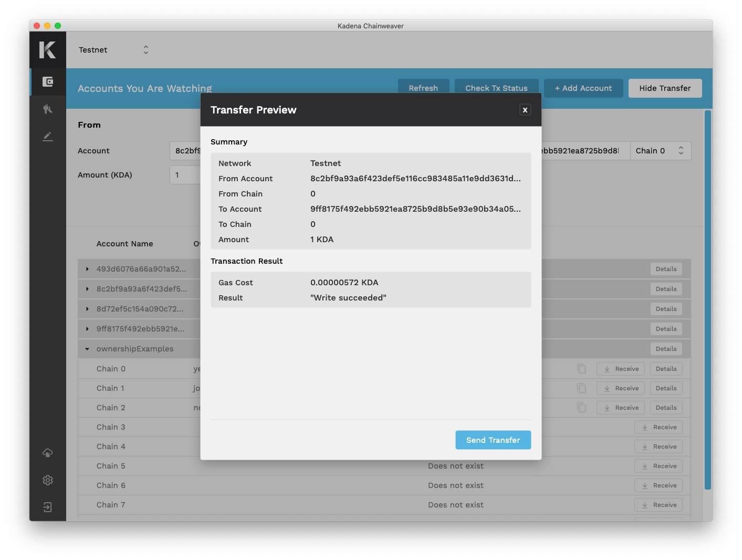Click Receive for Chain 5

[x=659, y=466]
